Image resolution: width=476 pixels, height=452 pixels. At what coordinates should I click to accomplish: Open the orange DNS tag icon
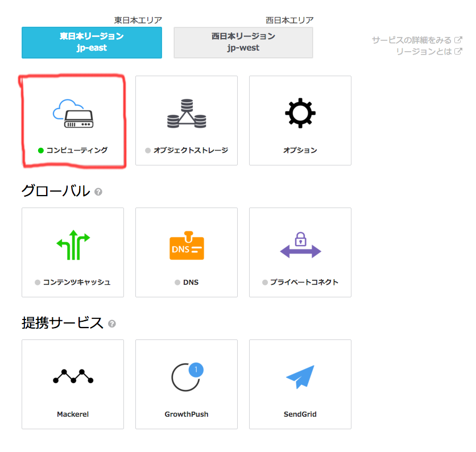click(187, 246)
